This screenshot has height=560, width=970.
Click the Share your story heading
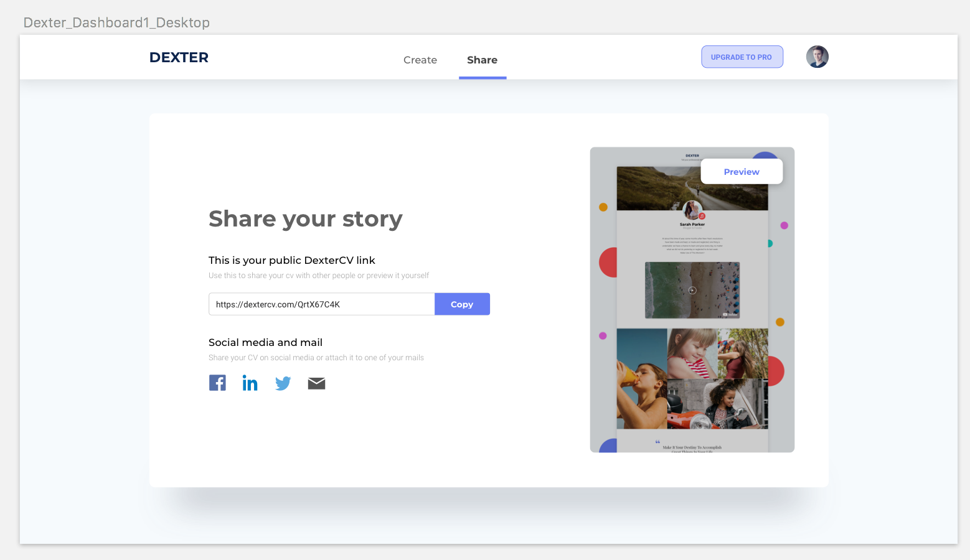[x=306, y=219]
